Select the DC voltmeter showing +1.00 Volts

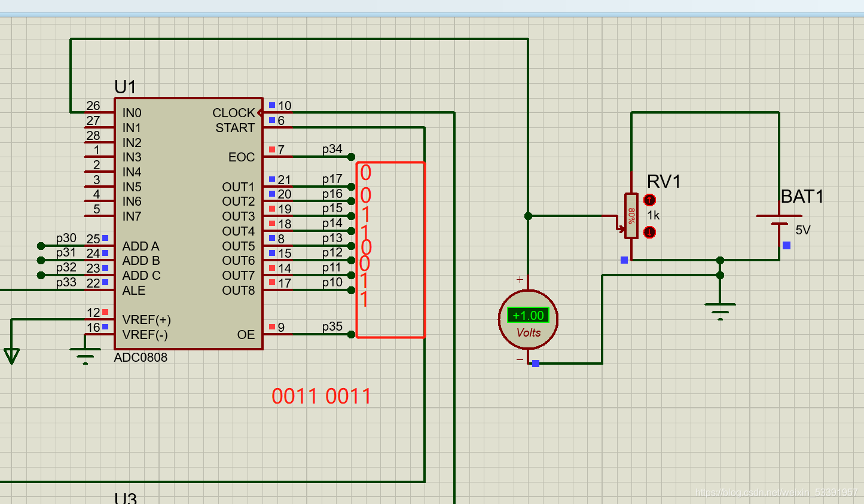[x=529, y=320]
